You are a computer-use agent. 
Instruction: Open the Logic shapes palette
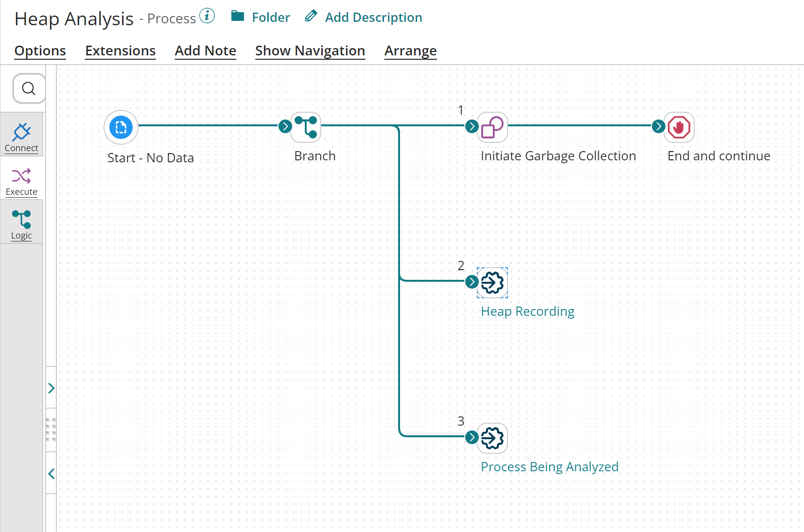click(x=21, y=224)
